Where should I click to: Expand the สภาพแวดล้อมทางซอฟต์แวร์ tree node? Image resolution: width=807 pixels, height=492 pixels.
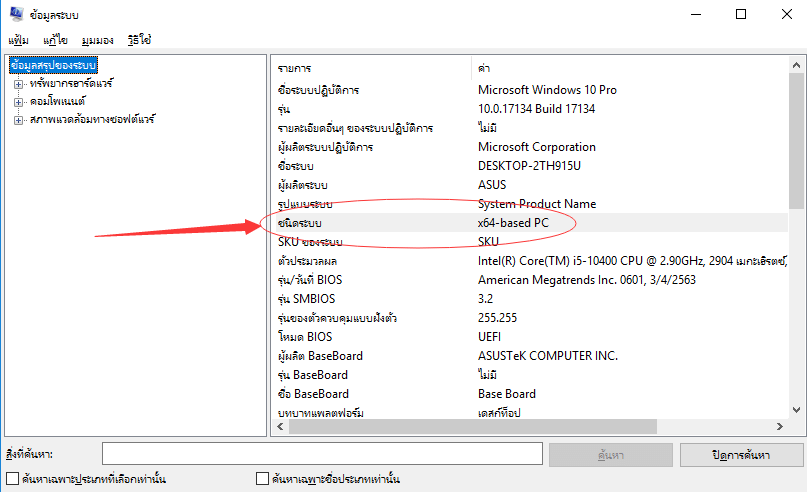(x=18, y=120)
